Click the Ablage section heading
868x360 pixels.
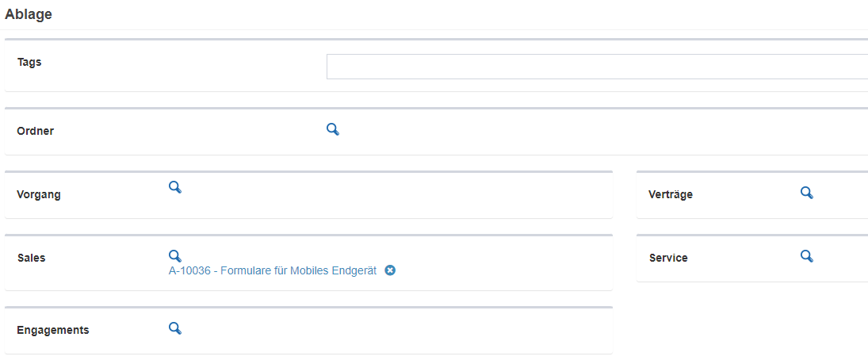pyautogui.click(x=29, y=14)
